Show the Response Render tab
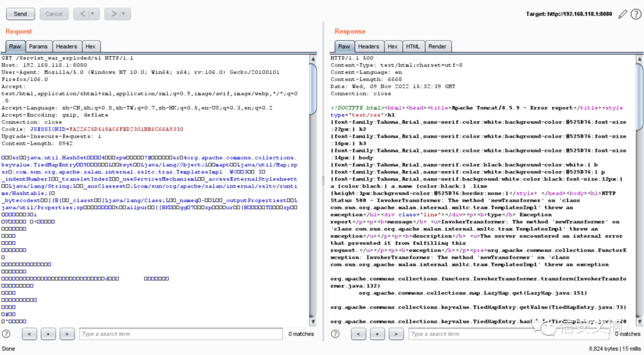This screenshot has height=355, width=644. coord(438,46)
